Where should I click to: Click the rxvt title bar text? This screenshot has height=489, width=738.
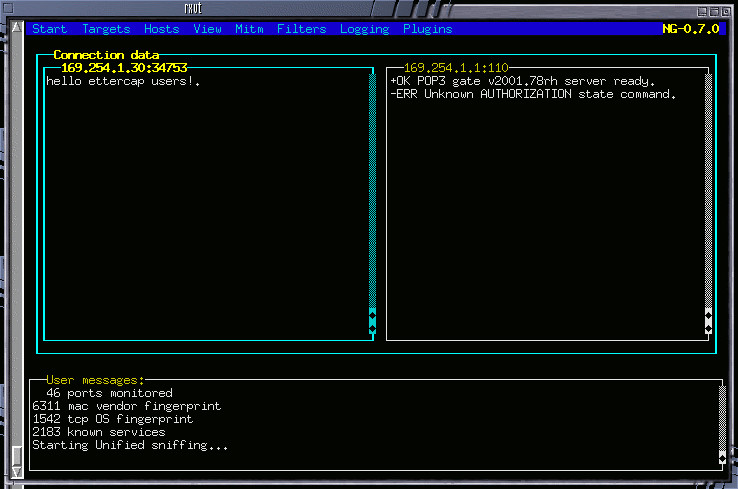pos(193,8)
